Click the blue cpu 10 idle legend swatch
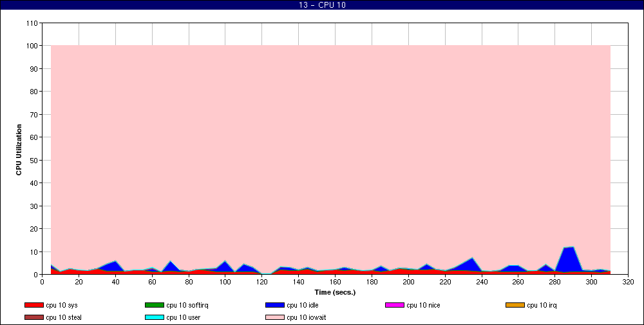 point(275,305)
